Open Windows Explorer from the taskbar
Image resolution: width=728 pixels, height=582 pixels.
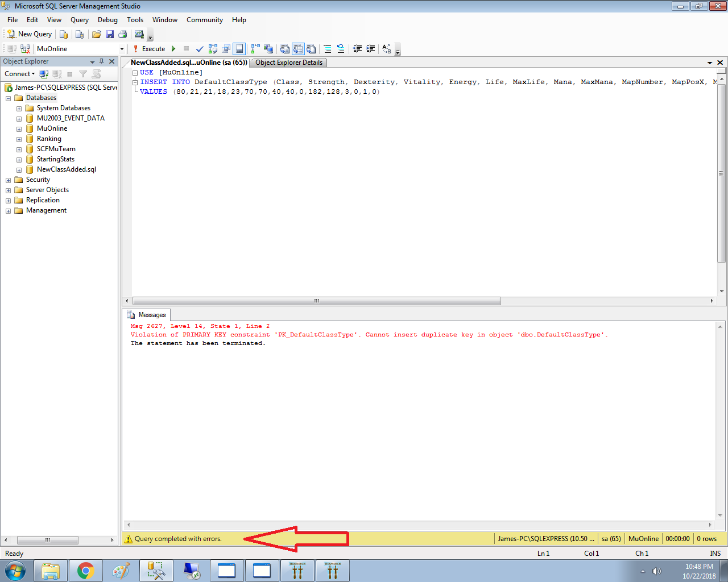click(x=51, y=571)
